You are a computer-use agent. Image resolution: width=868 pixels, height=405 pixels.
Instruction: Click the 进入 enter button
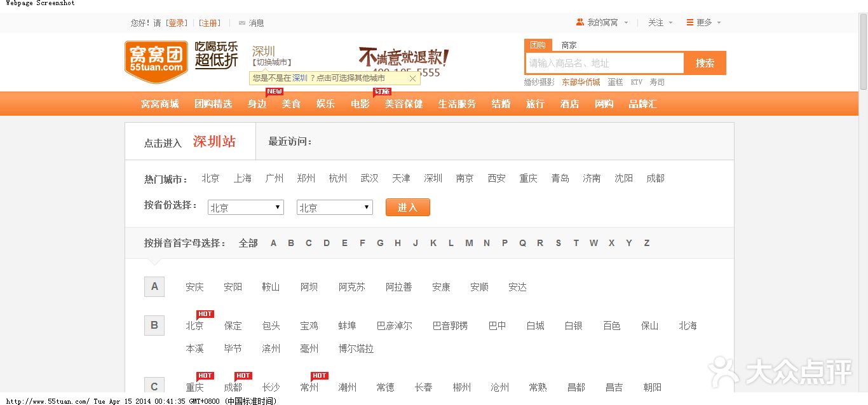(x=407, y=207)
